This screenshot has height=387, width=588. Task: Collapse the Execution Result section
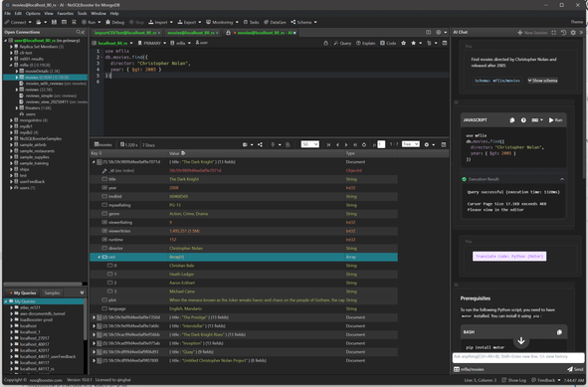pos(562,179)
